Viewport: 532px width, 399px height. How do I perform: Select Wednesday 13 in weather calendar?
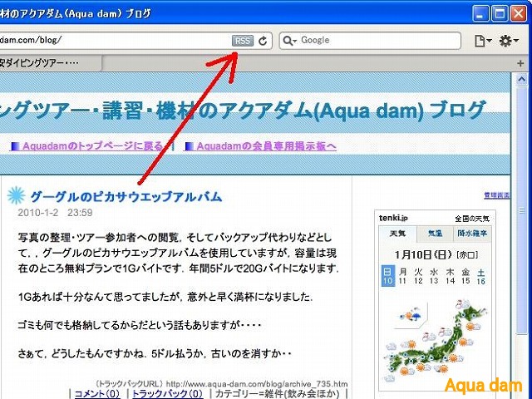click(434, 276)
